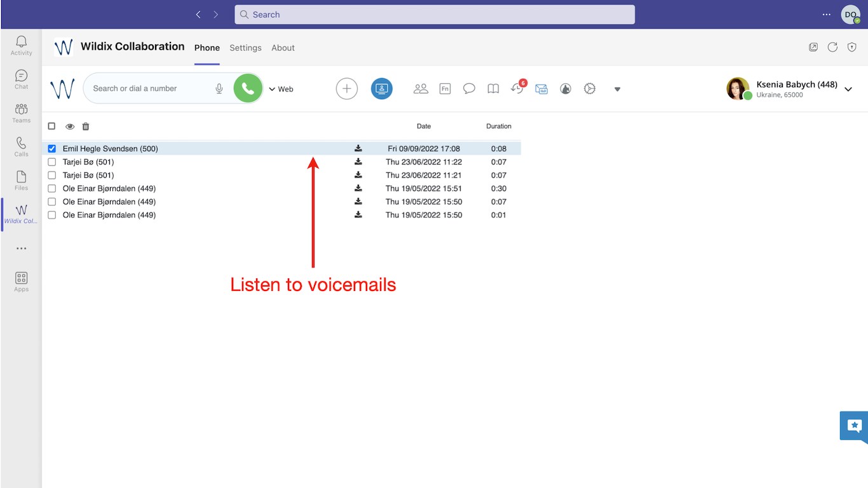Image resolution: width=868 pixels, height=488 pixels.
Task: Open the Teams ellipsis menu near avatar
Action: 826,14
